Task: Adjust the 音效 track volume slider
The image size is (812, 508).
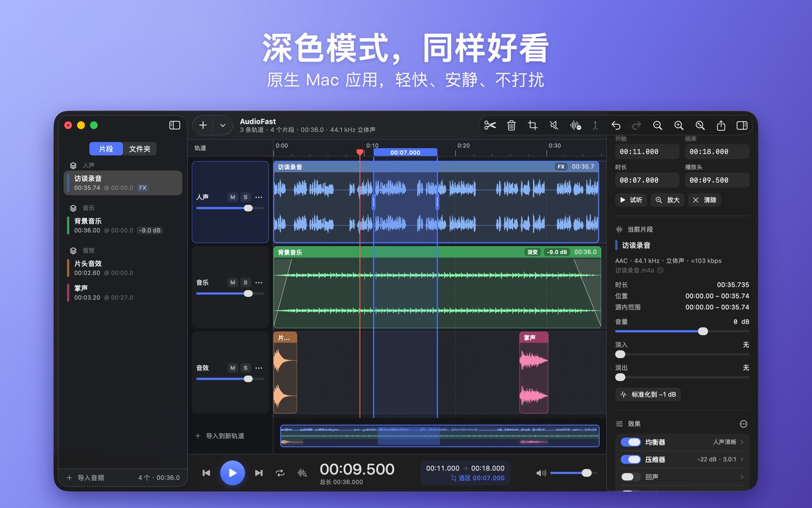Action: 230,379
